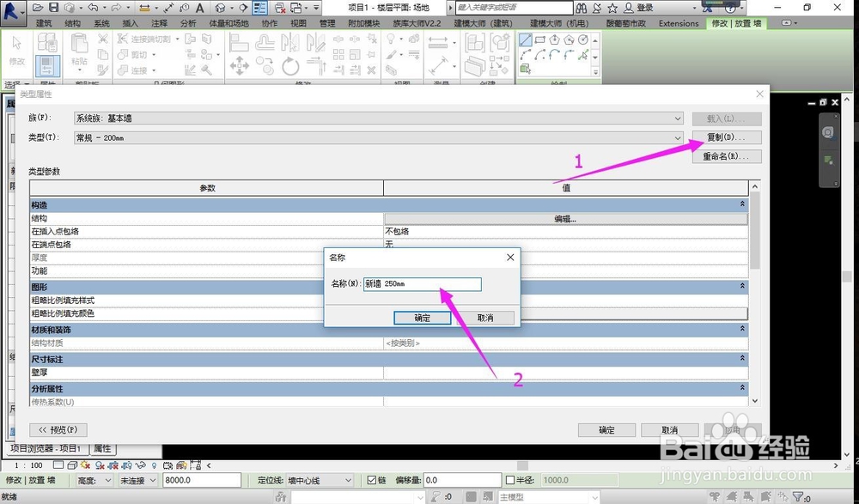Collapse the 分析属性 parameter group

(742, 388)
